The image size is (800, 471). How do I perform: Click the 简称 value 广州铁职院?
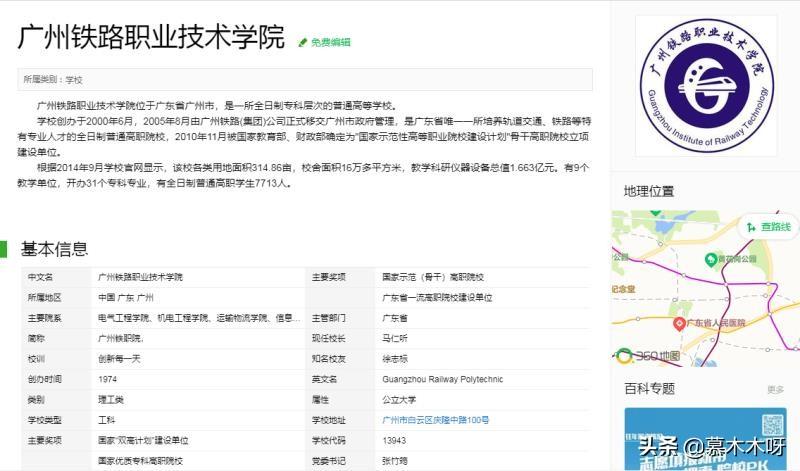(x=121, y=338)
